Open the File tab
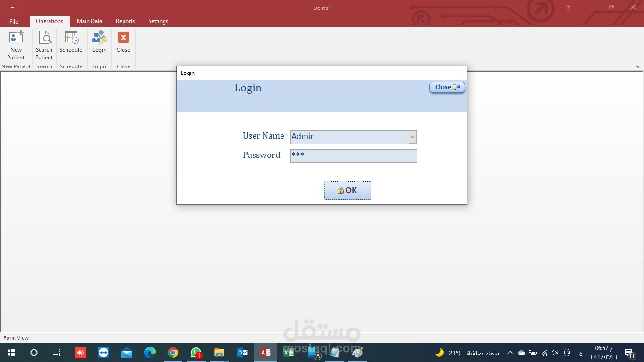 coord(14,21)
